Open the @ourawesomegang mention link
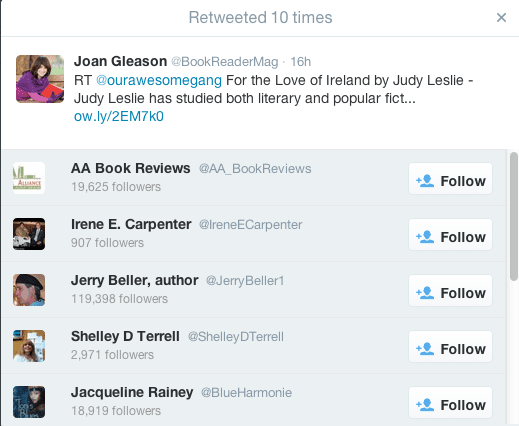 point(159,80)
